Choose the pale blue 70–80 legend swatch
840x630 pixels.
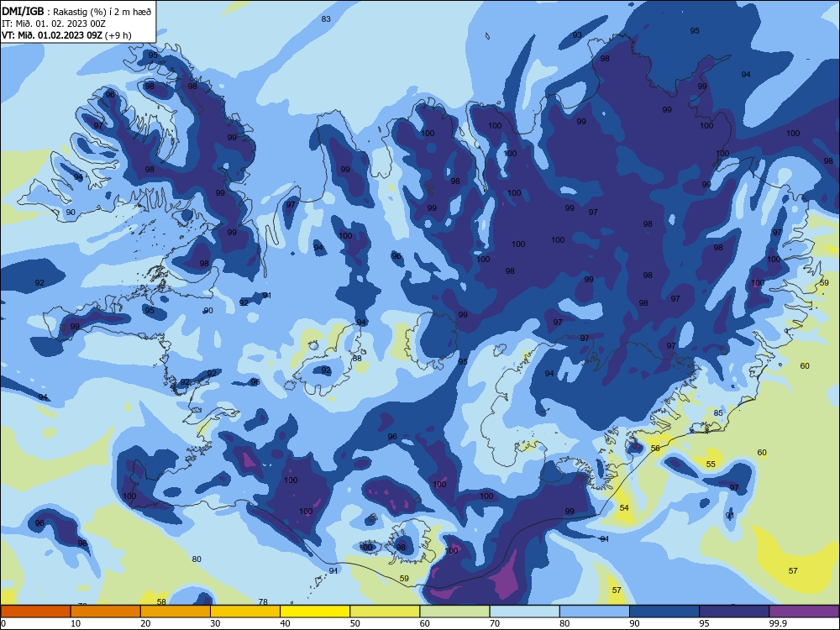(524, 612)
